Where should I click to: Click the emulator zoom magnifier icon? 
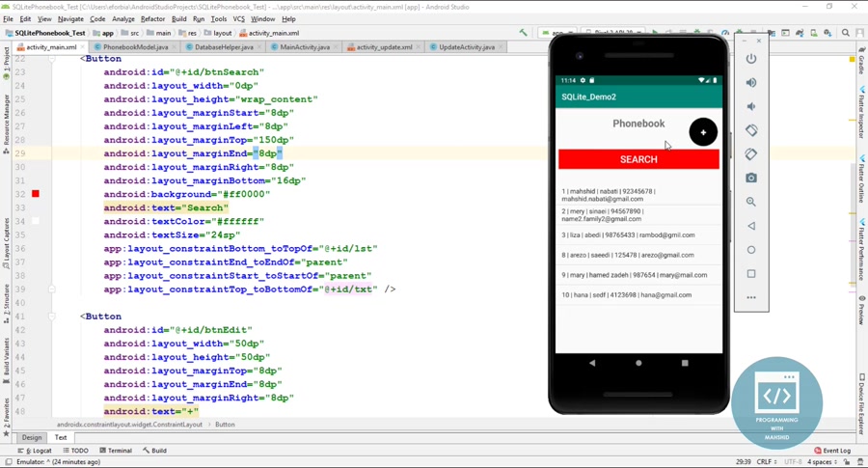751,202
